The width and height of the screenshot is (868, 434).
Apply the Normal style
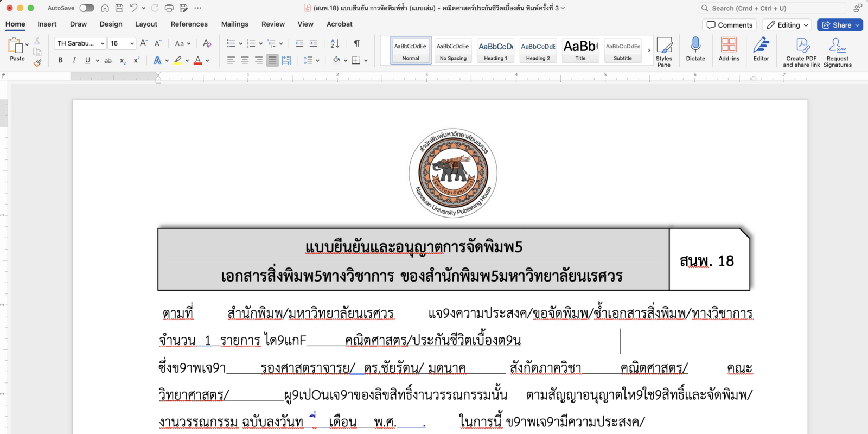coord(411,50)
